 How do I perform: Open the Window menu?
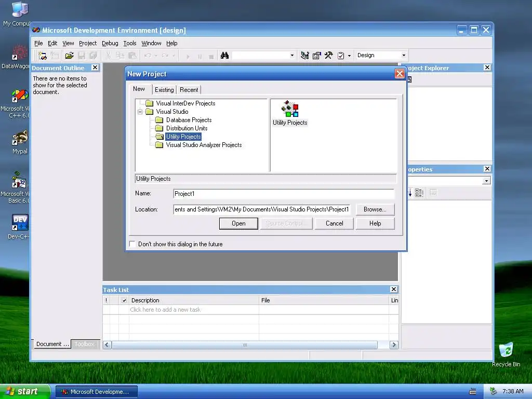point(151,43)
